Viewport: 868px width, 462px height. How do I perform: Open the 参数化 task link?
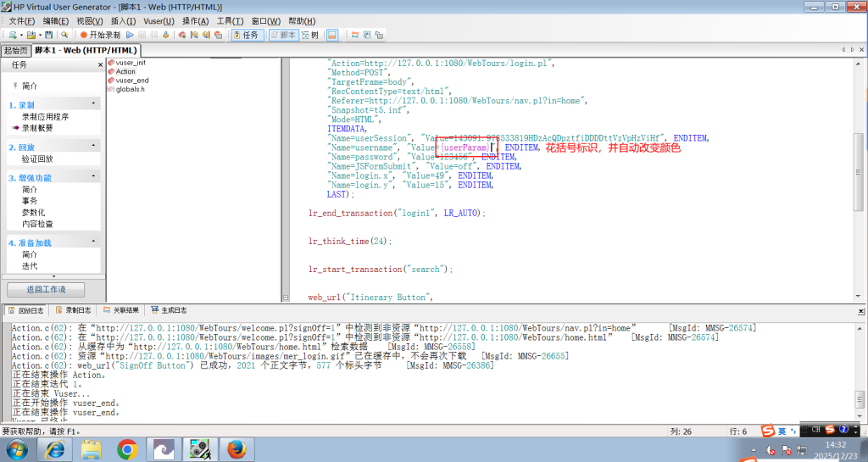[34, 213]
